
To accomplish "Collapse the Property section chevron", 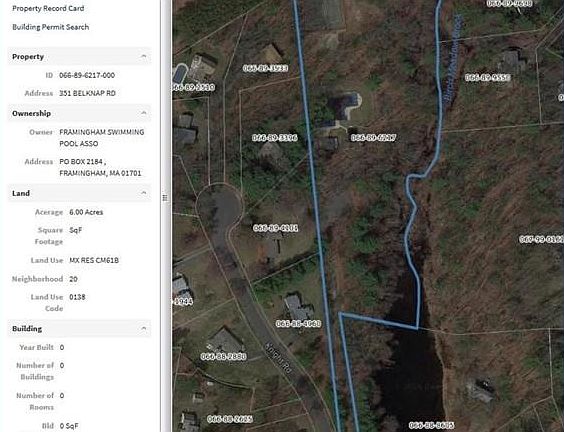I will pyautogui.click(x=144, y=56).
